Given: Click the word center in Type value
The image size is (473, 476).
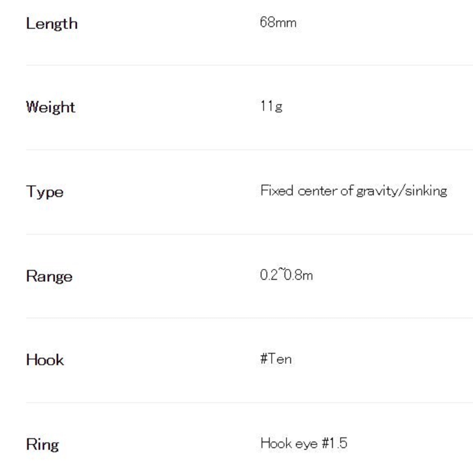Looking at the screenshot, I should tap(317, 191).
